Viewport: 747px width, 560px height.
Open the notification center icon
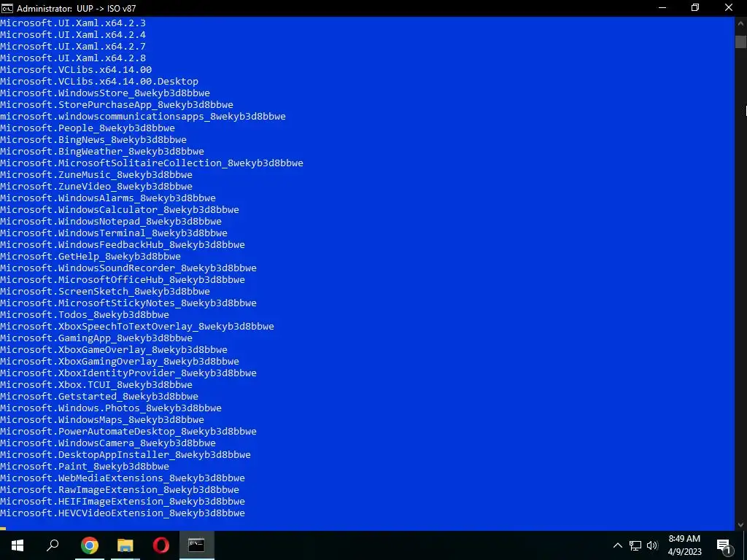pyautogui.click(x=724, y=545)
